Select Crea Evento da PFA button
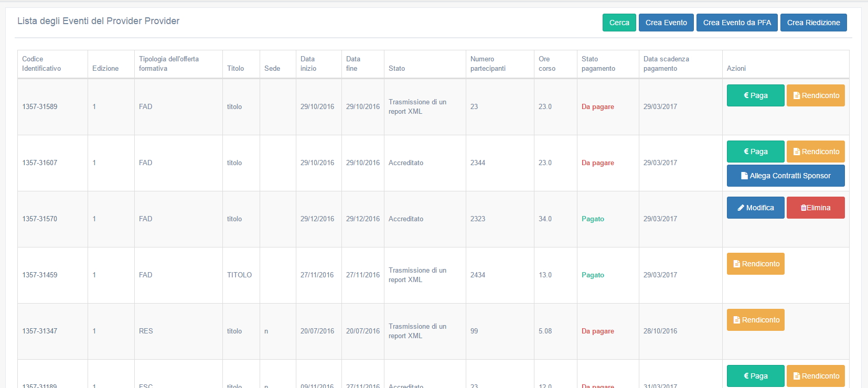Viewport: 868px width, 388px height. click(736, 23)
